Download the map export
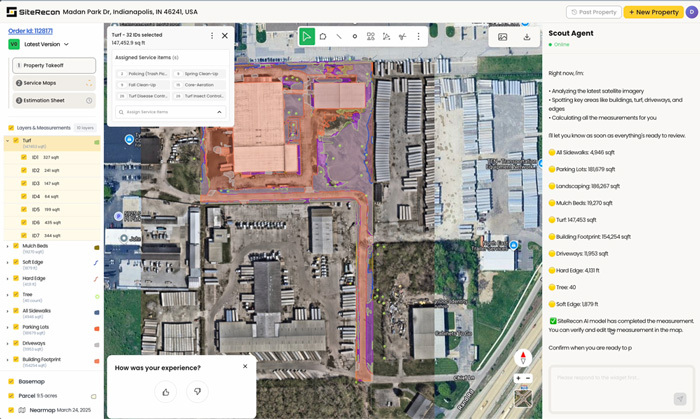Viewport: 700px width, 419px height. [x=527, y=37]
